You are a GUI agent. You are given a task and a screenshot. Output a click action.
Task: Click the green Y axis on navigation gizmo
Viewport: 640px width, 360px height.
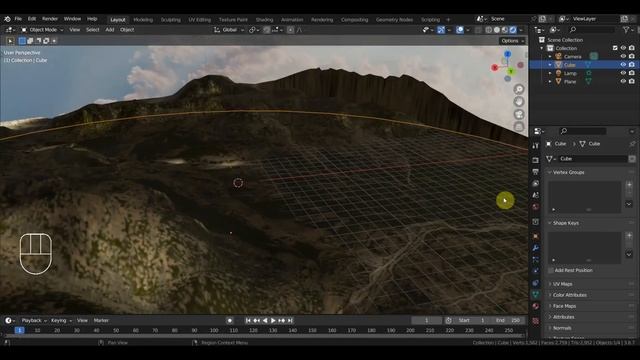511,72
